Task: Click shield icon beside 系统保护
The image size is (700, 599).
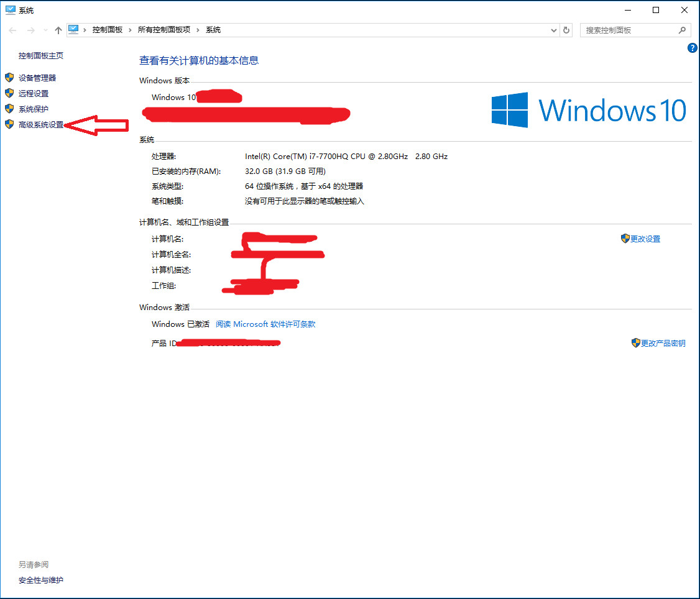Action: coord(9,109)
